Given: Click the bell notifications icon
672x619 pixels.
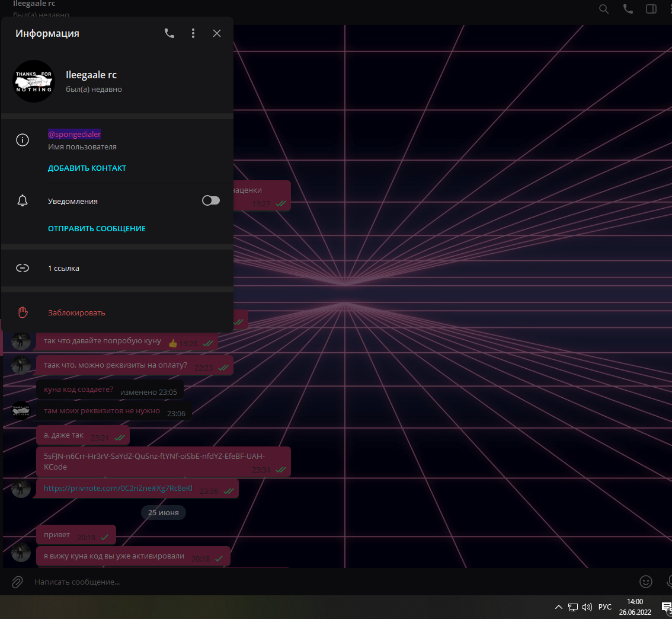Looking at the screenshot, I should point(23,200).
